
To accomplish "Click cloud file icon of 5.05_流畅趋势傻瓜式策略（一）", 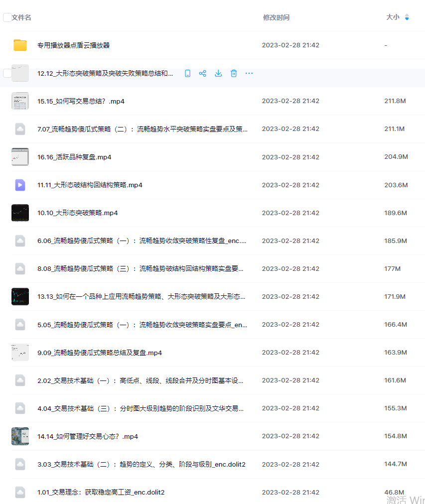I will [20, 325].
